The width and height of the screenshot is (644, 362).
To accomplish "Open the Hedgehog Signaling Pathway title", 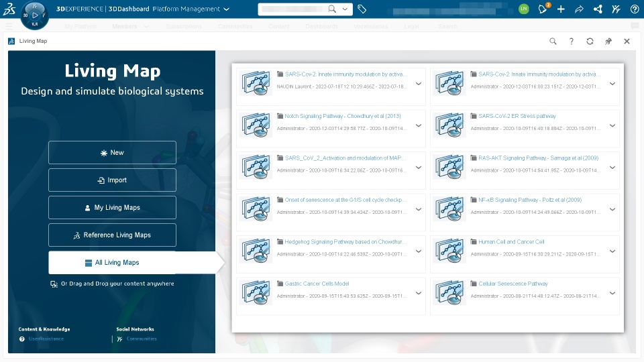I will pyautogui.click(x=346, y=242).
